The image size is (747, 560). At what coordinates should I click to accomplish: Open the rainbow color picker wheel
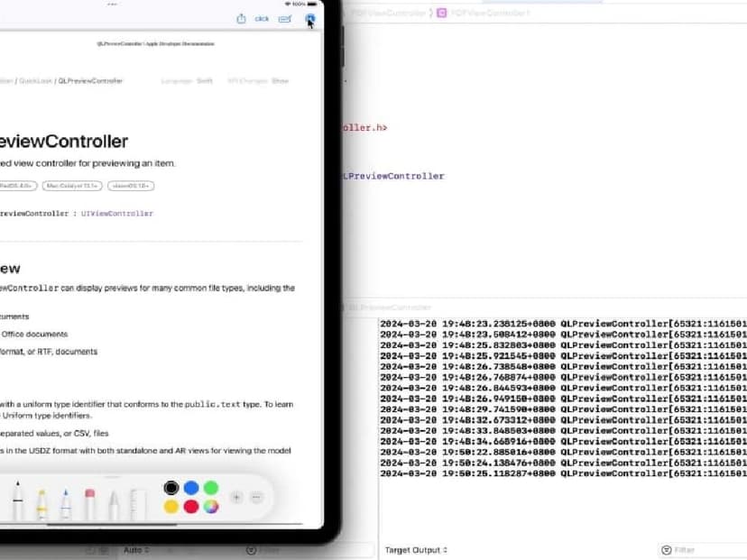[211, 507]
